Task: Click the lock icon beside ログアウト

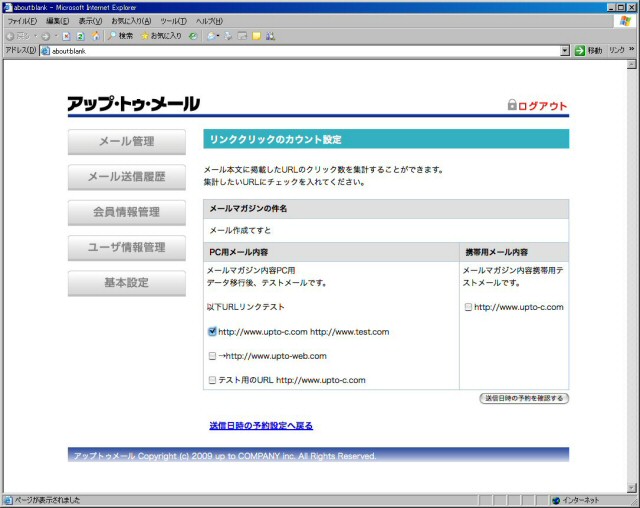Action: tap(512, 104)
